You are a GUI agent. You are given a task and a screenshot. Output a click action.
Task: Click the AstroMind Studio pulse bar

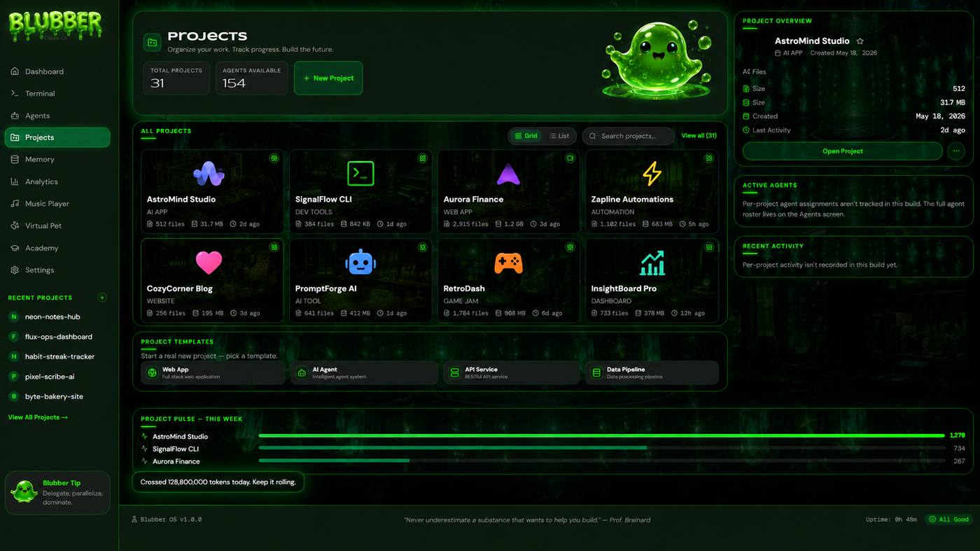pos(601,435)
